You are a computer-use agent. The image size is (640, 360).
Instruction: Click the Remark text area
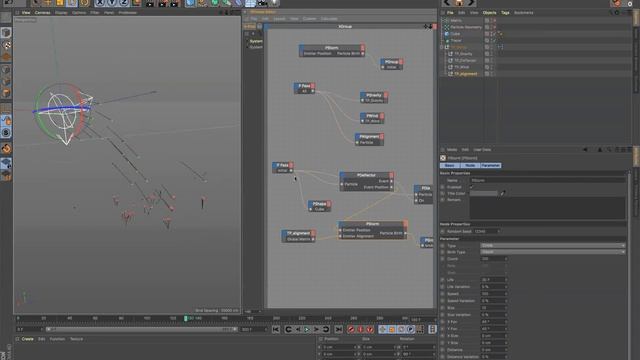pyautogui.click(x=547, y=208)
